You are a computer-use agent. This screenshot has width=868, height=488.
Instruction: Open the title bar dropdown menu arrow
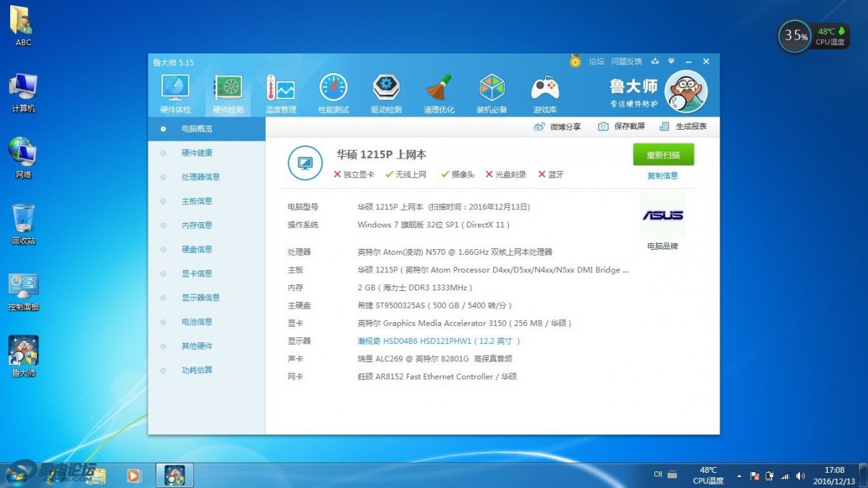coord(671,62)
